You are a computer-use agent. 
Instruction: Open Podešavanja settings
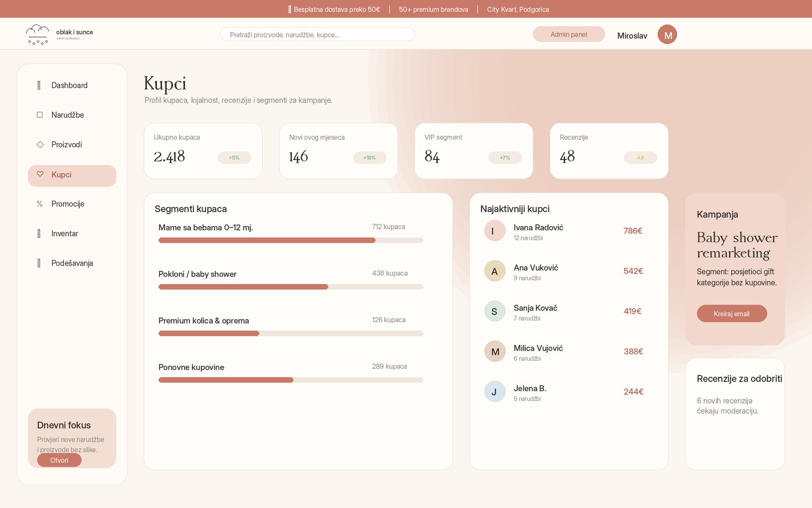(x=72, y=263)
